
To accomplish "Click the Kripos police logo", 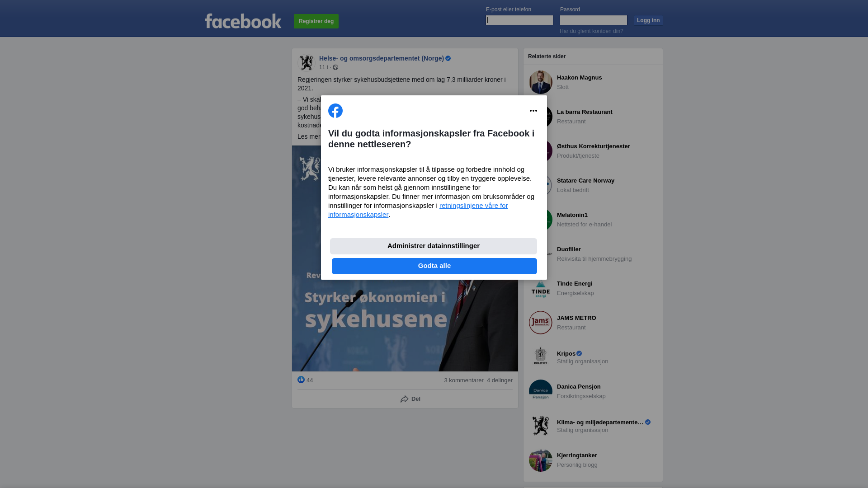I will [x=541, y=357].
